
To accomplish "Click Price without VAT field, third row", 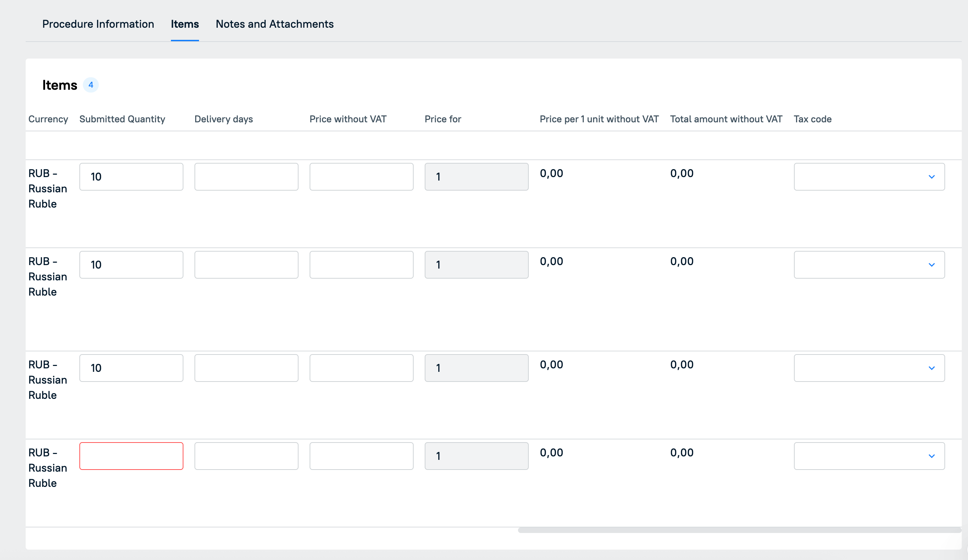I will (362, 368).
